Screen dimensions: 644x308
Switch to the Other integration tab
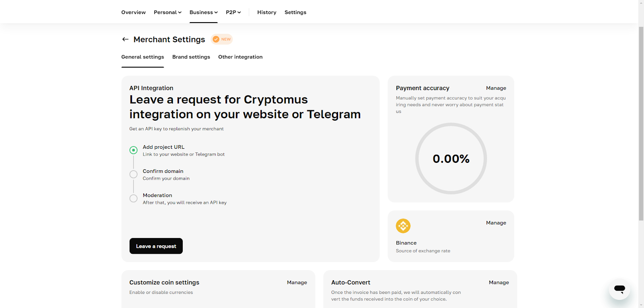(240, 57)
